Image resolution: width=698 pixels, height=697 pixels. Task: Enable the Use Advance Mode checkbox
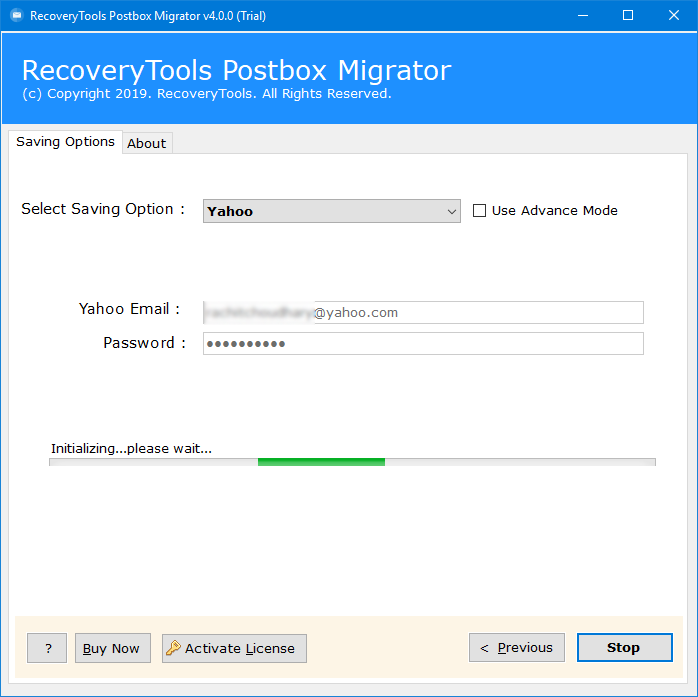[x=479, y=211]
